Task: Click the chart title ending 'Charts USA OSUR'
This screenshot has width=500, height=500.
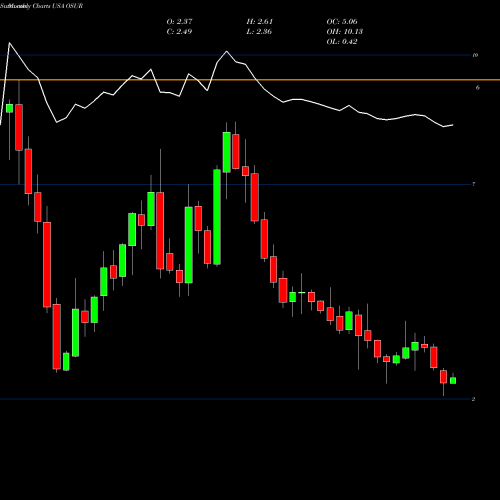Action: (x=42, y=6)
